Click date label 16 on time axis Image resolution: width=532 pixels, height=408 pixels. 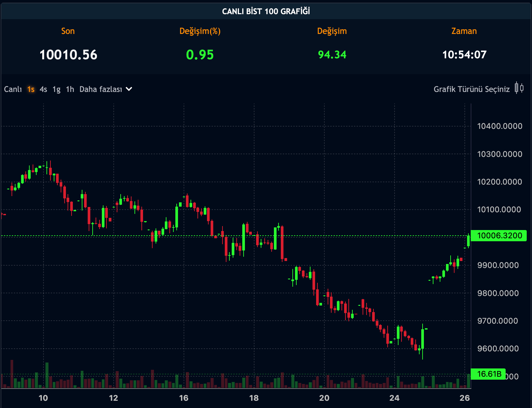(x=184, y=398)
